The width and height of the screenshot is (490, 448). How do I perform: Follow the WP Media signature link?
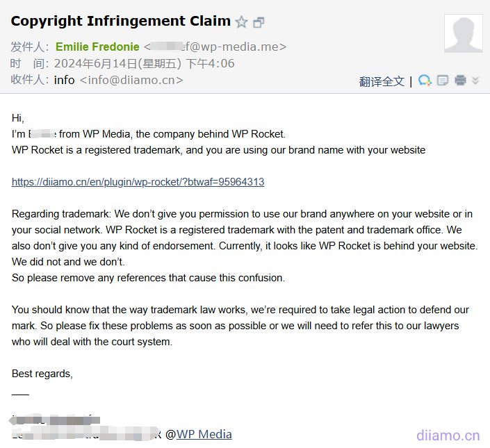point(204,434)
